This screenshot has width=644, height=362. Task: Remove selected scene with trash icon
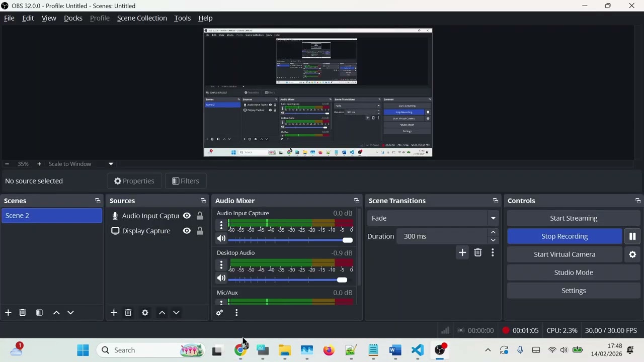pyautogui.click(x=23, y=313)
